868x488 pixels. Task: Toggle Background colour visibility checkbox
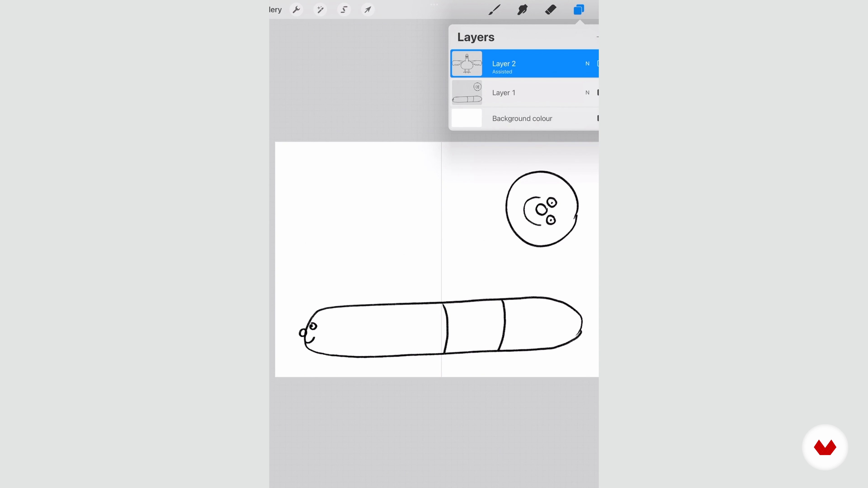click(x=598, y=118)
